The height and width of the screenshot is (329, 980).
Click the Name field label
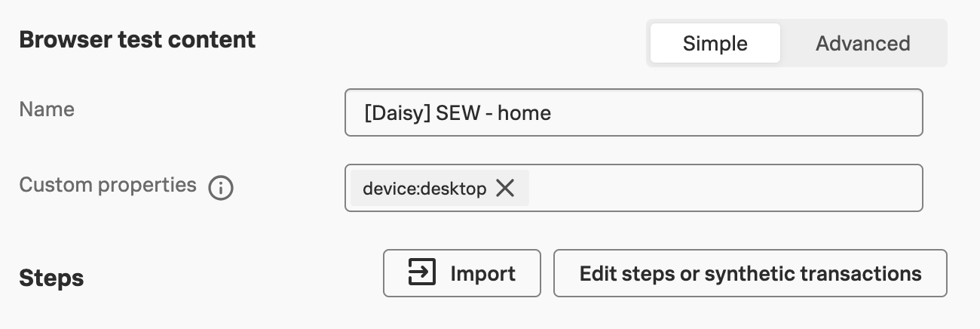[x=47, y=109]
